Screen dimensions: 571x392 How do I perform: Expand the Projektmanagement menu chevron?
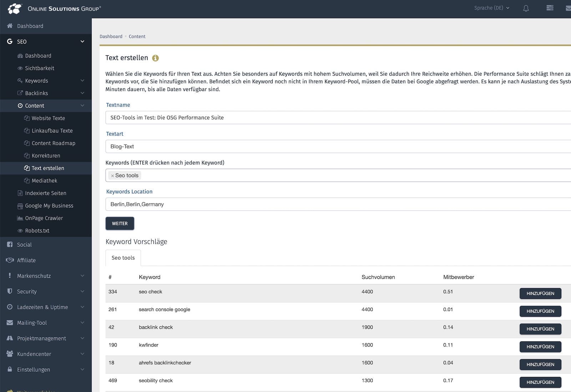82,338
